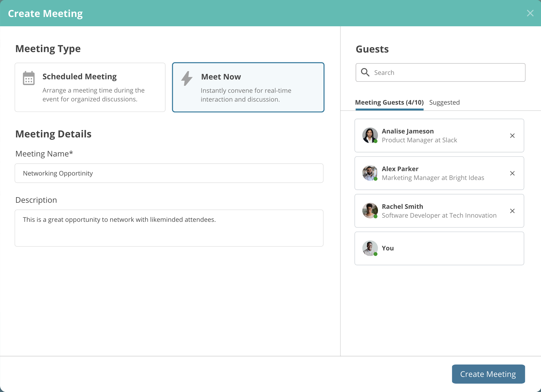Click the lightning bolt Meet Now icon

[x=187, y=78]
